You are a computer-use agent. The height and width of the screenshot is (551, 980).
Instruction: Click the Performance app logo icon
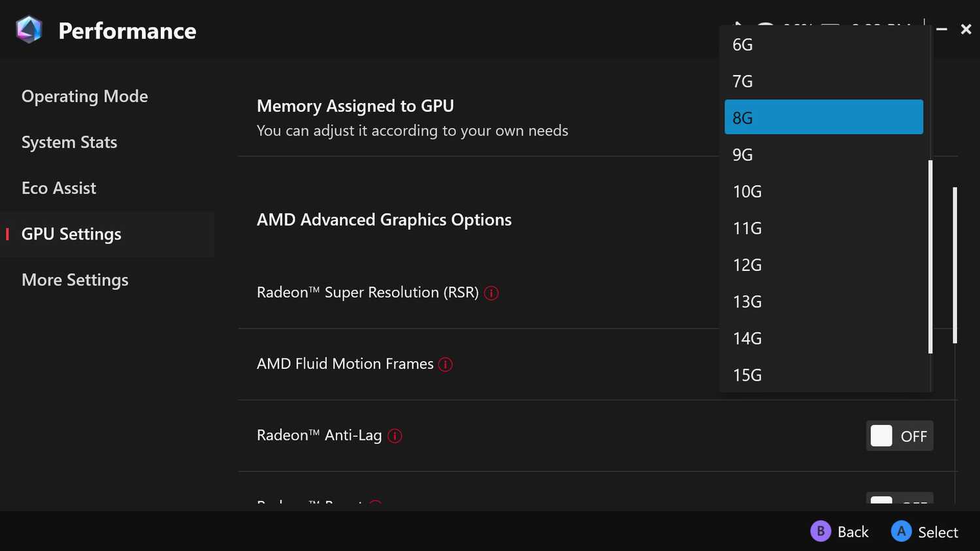point(29,29)
